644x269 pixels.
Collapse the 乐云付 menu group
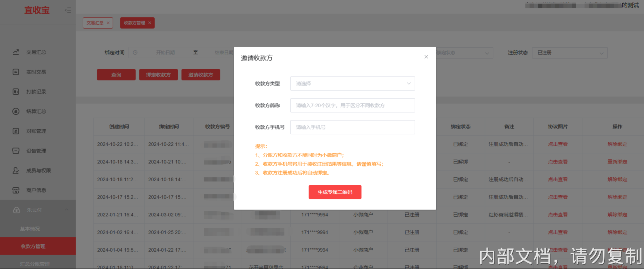[x=66, y=210]
